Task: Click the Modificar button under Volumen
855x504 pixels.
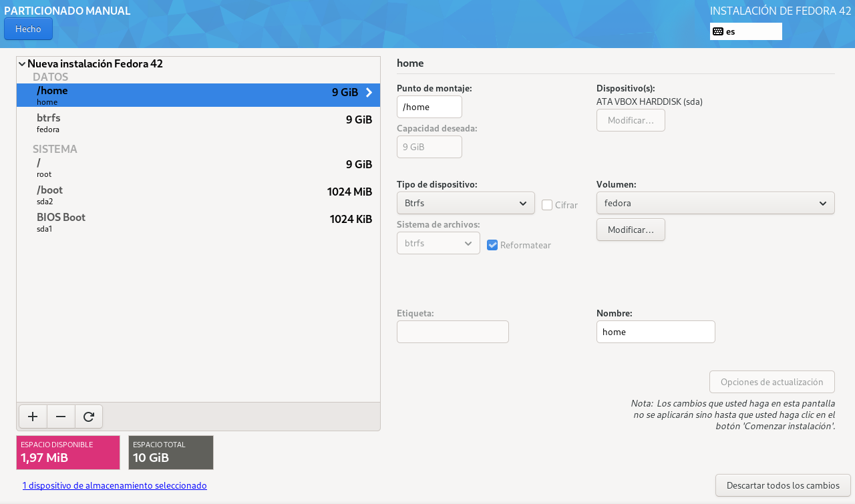Action: coord(630,230)
